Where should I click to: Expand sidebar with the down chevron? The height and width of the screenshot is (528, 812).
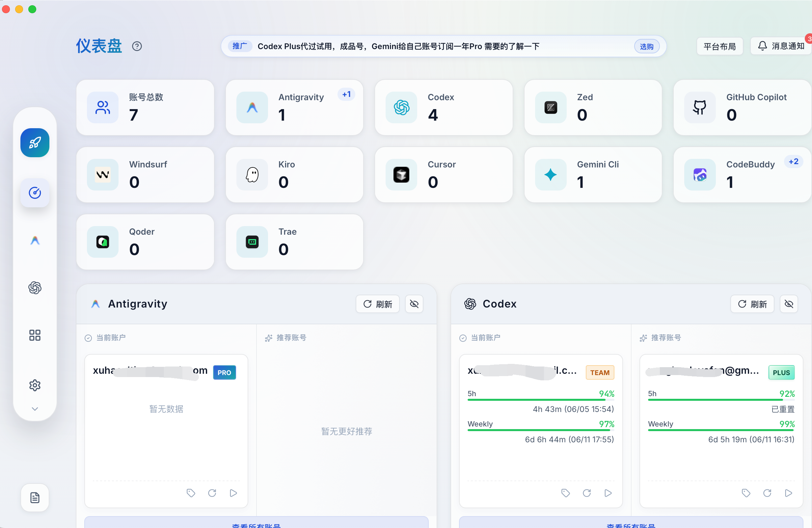click(35, 409)
